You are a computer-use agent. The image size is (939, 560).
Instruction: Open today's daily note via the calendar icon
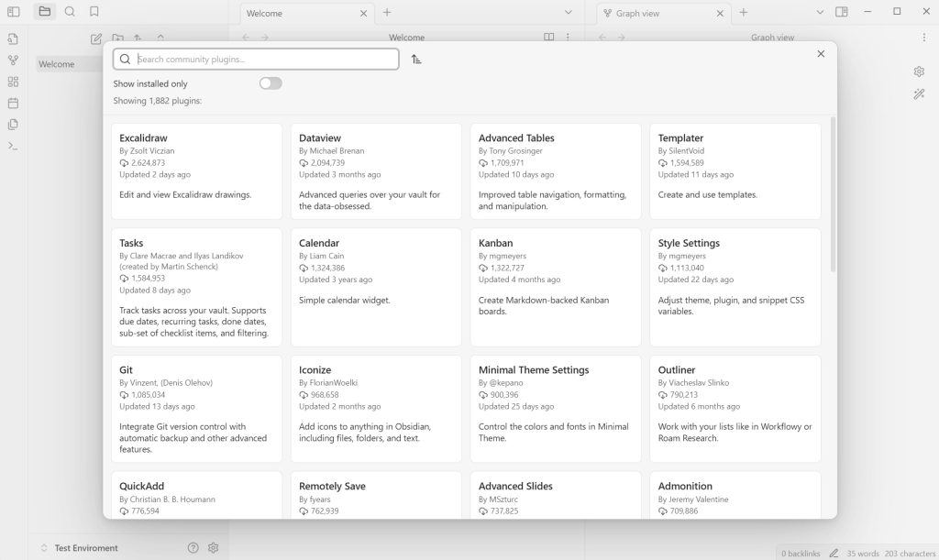(13, 101)
